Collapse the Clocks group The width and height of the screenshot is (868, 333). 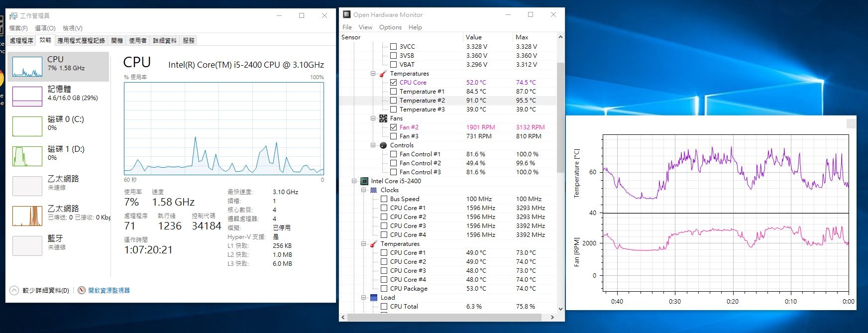[363, 190]
